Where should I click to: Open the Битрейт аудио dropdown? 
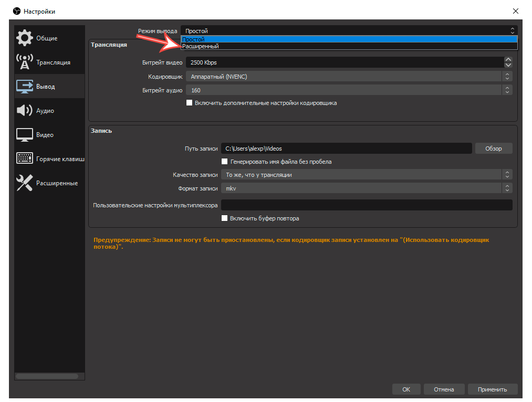click(349, 90)
